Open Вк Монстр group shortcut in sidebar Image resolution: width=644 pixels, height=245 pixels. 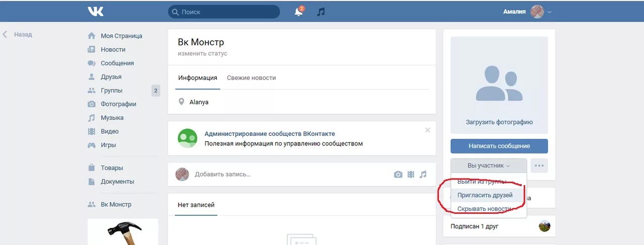[x=116, y=205]
